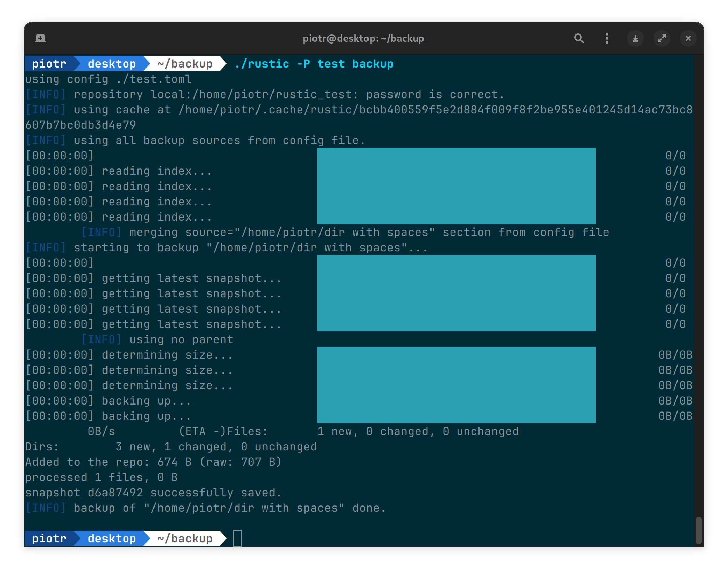The height and width of the screenshot is (573, 728).
Task: Toggle fullscreen mode
Action: [662, 38]
